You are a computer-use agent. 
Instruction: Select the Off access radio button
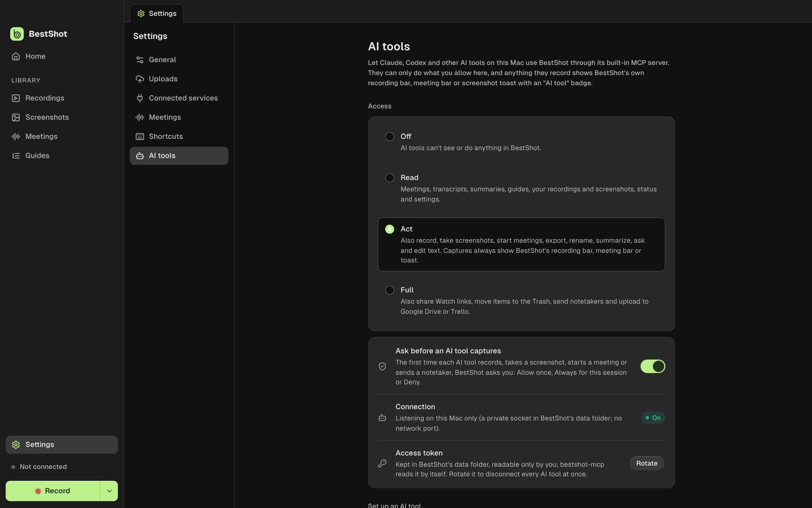[390, 137]
